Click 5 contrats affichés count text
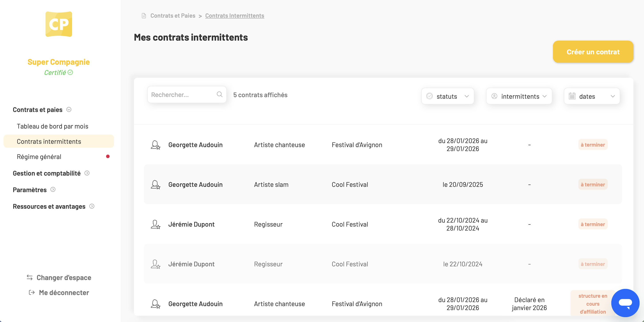This screenshot has height=322, width=644. [260, 95]
